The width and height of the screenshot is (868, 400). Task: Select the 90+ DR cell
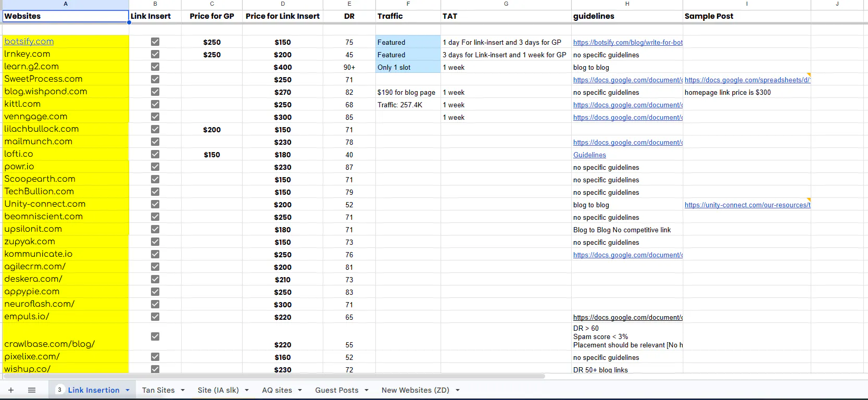(349, 67)
